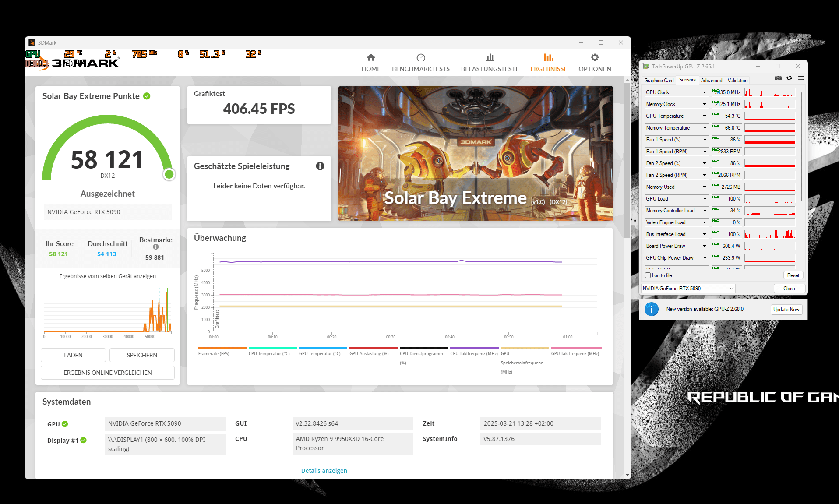
Task: Click the GPU-Z refresh icon
Action: click(789, 78)
